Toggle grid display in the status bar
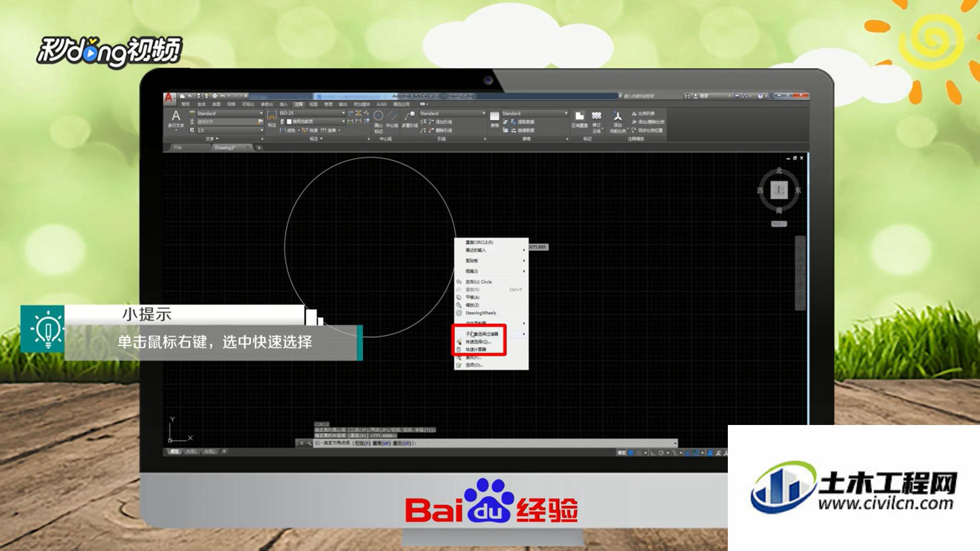The width and height of the screenshot is (980, 551). pyautogui.click(x=631, y=453)
